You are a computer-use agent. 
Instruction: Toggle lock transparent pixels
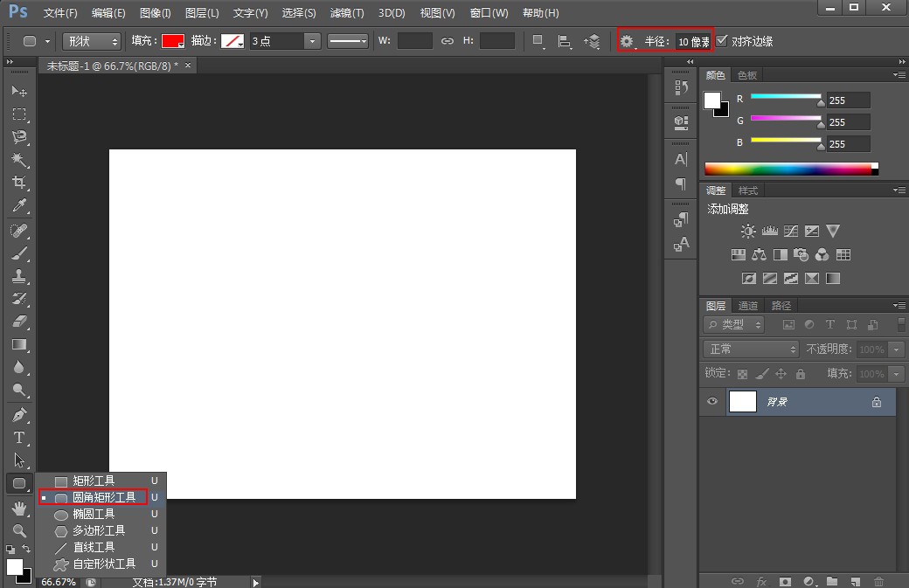coord(743,374)
